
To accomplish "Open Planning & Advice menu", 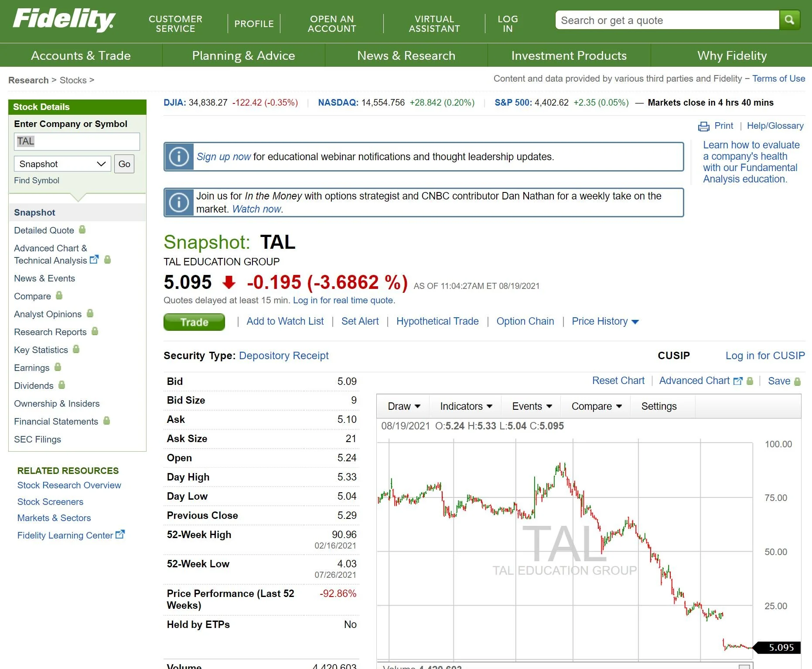I will pos(244,55).
